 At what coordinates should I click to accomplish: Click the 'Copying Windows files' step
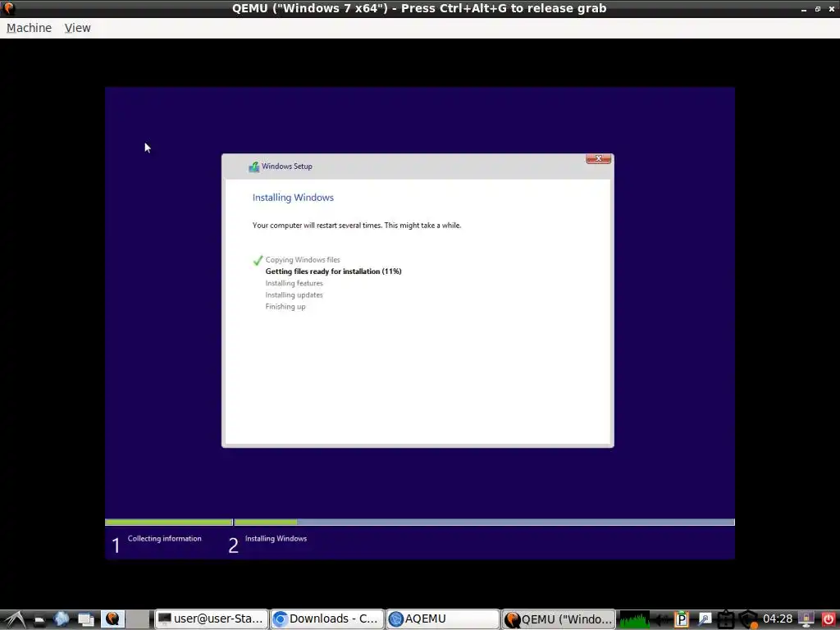(303, 260)
